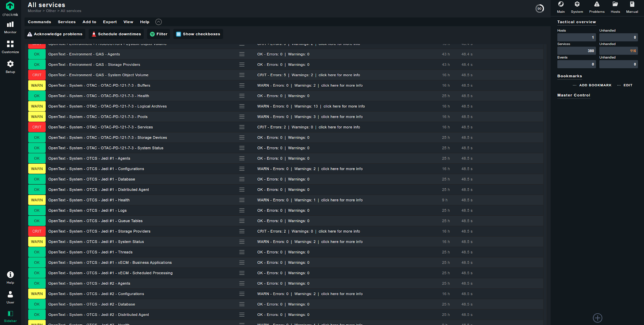Click breadcrumb Monitor > Other > All services

pos(54,11)
